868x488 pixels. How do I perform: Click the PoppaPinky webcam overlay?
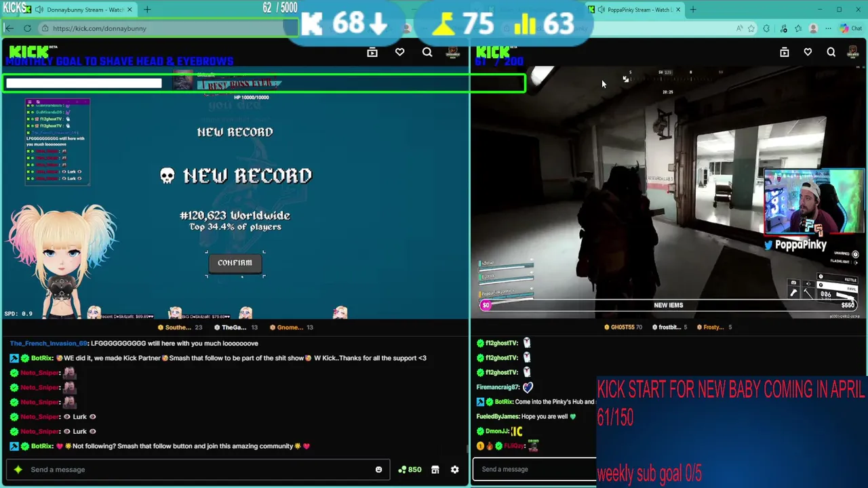[814, 202]
